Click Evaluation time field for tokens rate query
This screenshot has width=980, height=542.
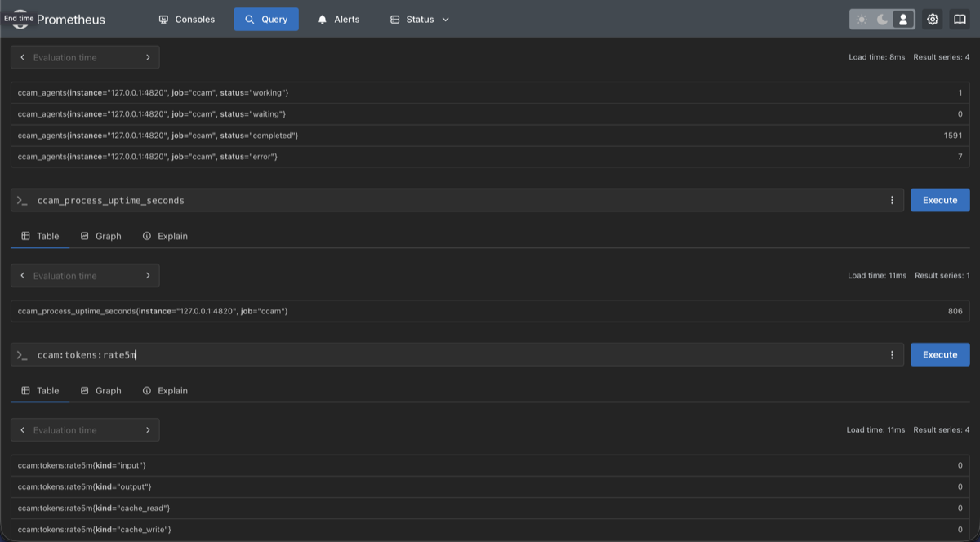(x=85, y=430)
